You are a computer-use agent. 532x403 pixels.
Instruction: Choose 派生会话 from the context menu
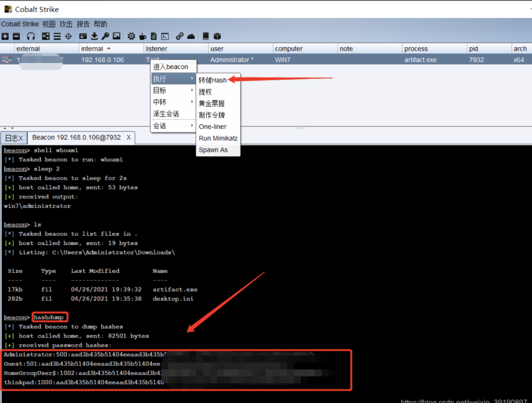[173, 114]
